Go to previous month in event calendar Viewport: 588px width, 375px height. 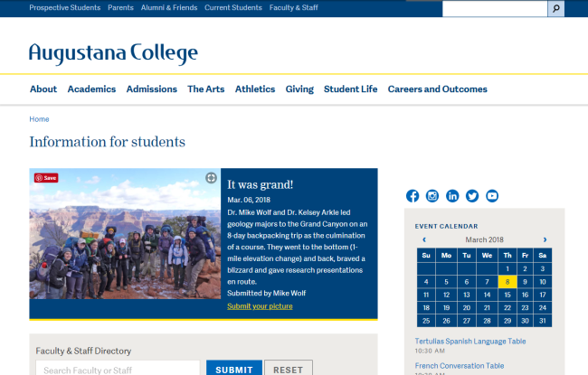point(424,239)
